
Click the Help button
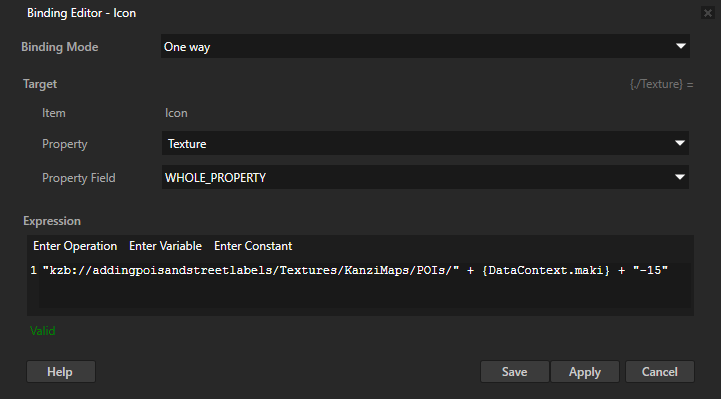pos(61,371)
